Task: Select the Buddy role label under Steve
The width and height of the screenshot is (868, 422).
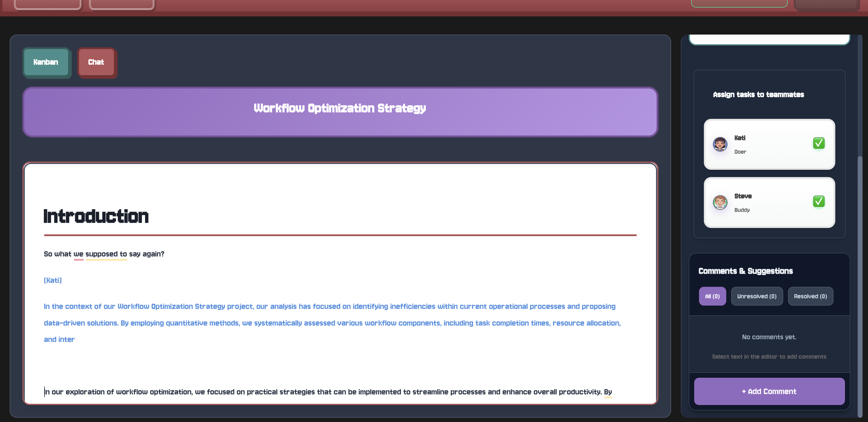Action: tap(742, 210)
